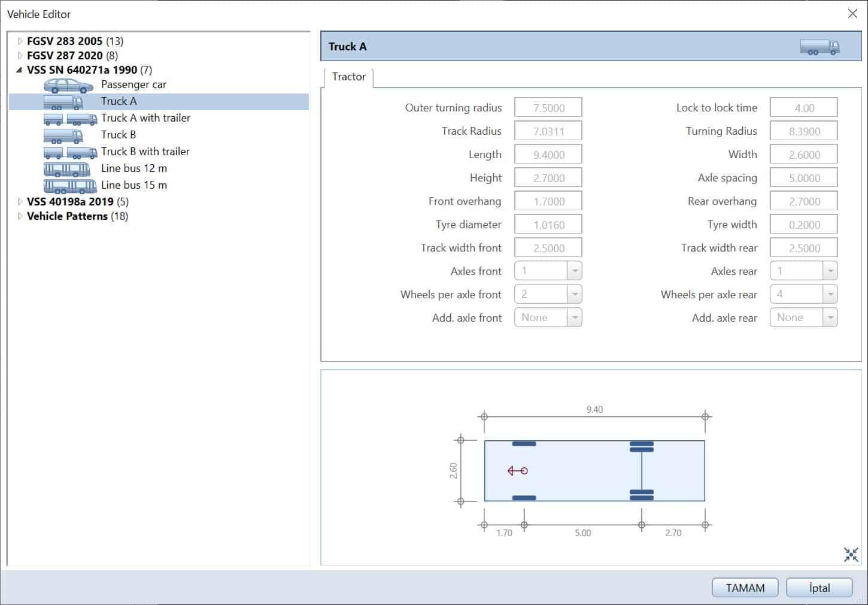Click the truck icon in Truck A header
The image size is (868, 605).
point(820,47)
